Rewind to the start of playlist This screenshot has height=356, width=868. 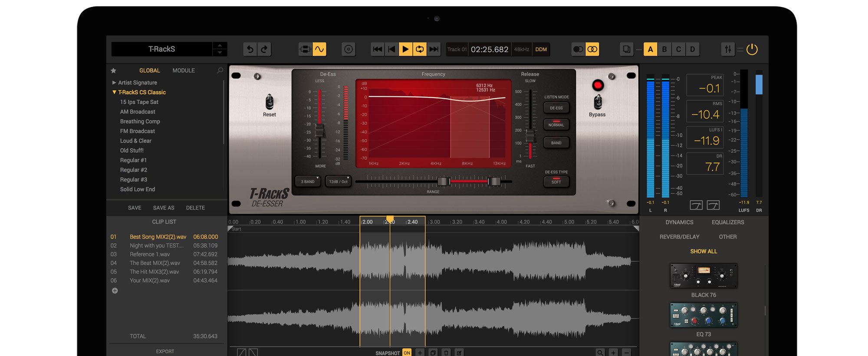coord(378,49)
